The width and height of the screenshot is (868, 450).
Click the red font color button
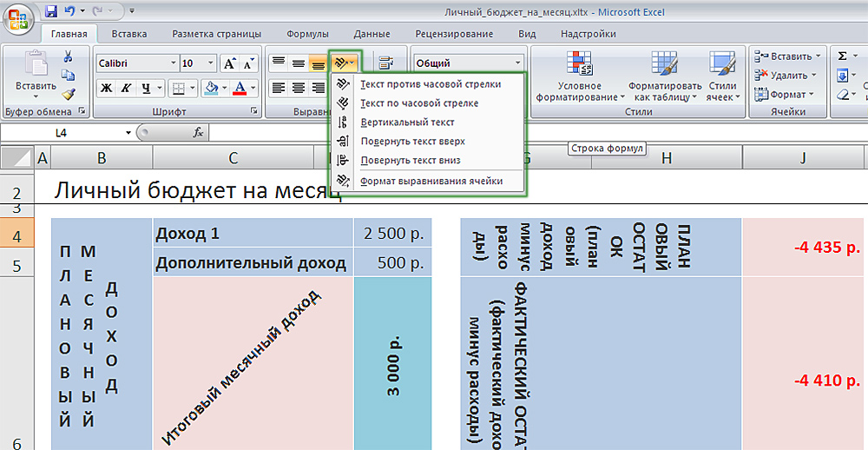pos(240,88)
